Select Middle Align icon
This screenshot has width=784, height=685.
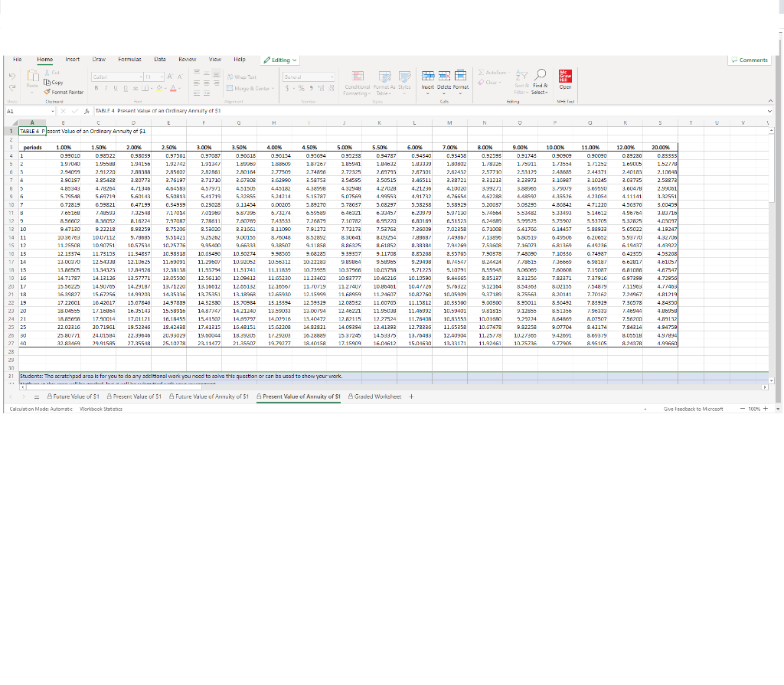coord(207,73)
